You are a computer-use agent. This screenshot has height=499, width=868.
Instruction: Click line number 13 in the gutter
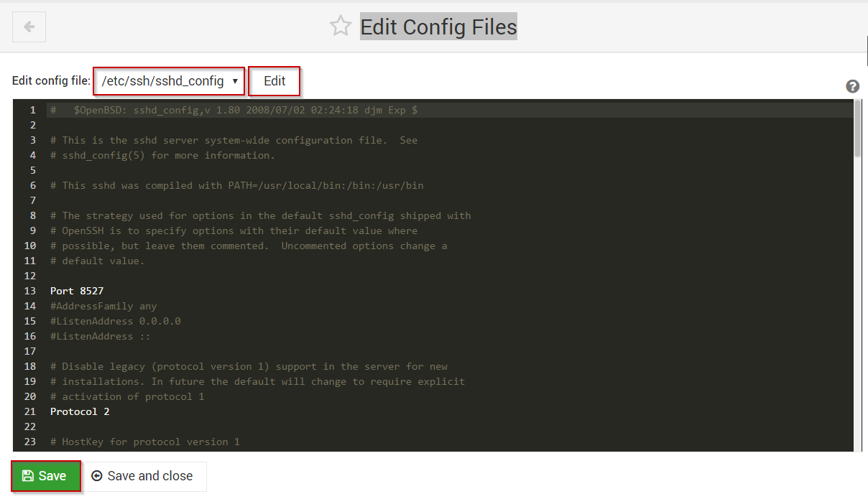tap(30, 291)
